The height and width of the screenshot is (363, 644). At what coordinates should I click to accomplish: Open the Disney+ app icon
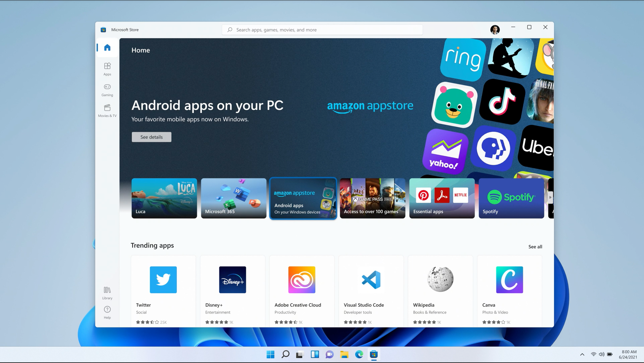(232, 280)
